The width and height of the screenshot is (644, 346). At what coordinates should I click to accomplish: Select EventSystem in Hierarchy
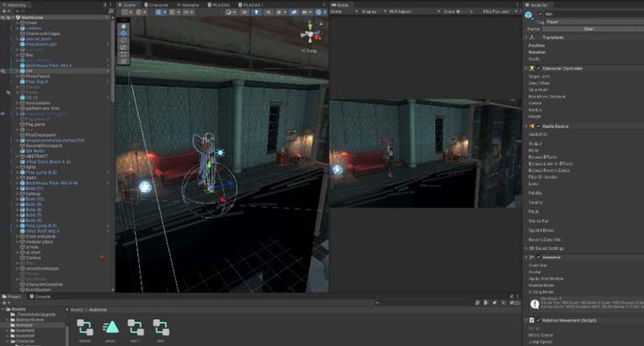point(38,290)
